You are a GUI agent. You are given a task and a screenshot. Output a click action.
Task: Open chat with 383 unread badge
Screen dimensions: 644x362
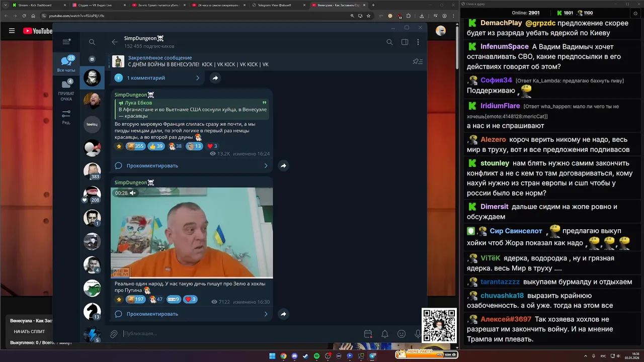[x=92, y=171]
